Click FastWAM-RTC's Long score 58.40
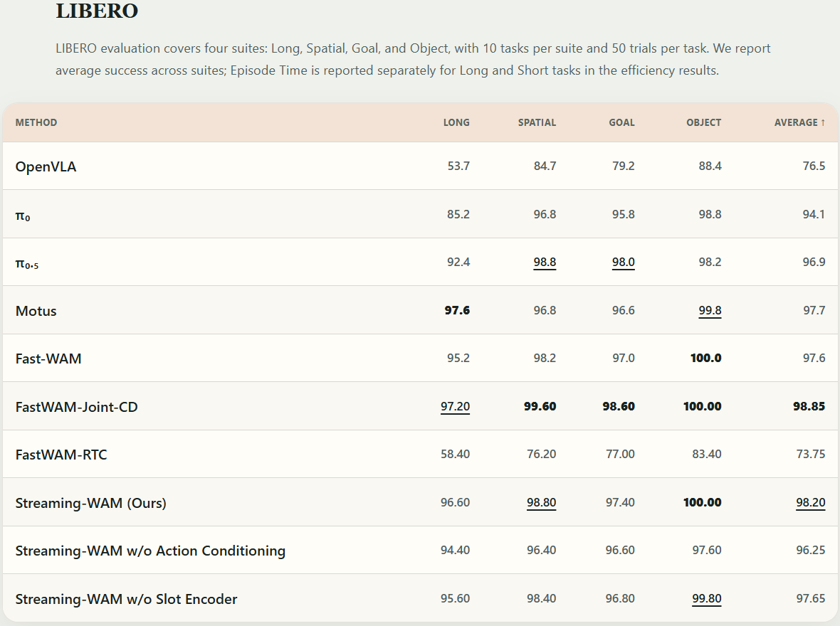This screenshot has height=626, width=840. pyautogui.click(x=456, y=454)
